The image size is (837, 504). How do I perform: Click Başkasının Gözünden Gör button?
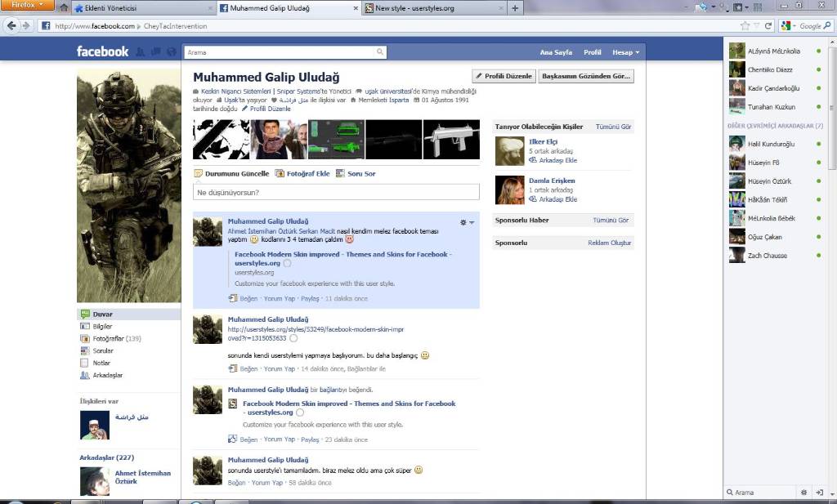pos(586,76)
